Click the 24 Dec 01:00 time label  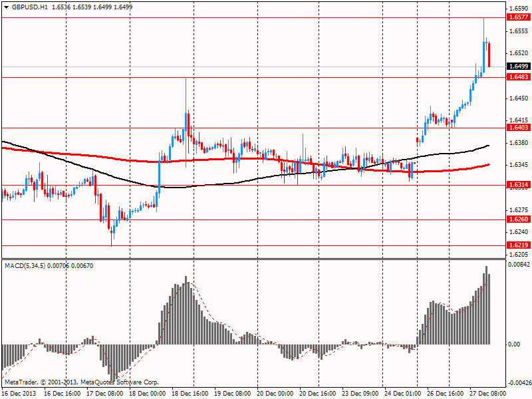pyautogui.click(x=403, y=394)
